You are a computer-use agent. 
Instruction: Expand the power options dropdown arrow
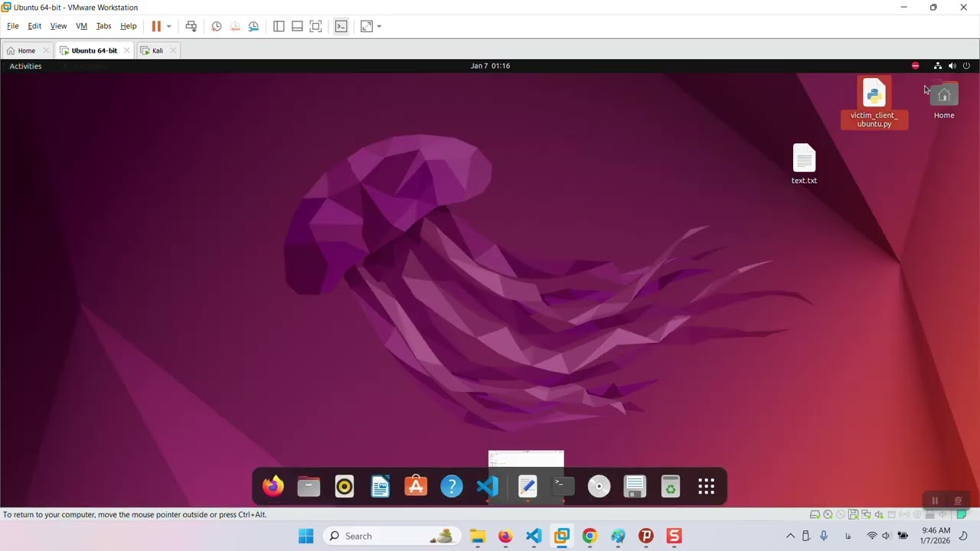click(168, 26)
